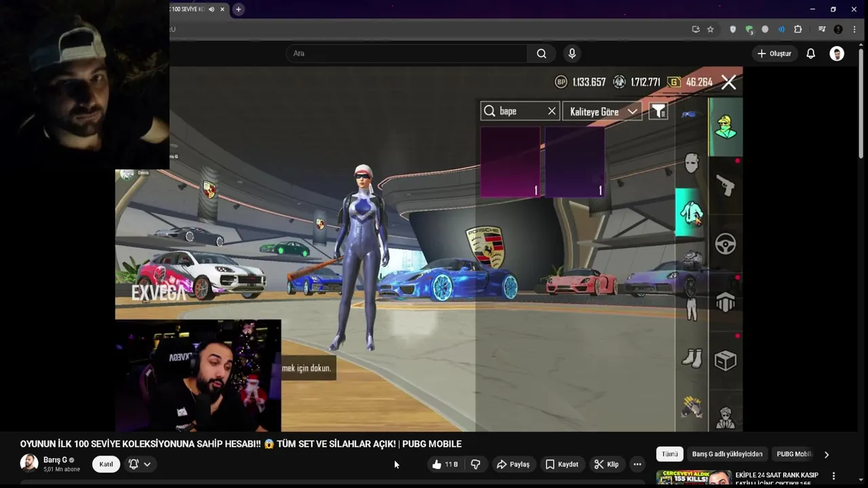Open a new browser tab
Viewport: 868px width, 488px height.
click(238, 9)
